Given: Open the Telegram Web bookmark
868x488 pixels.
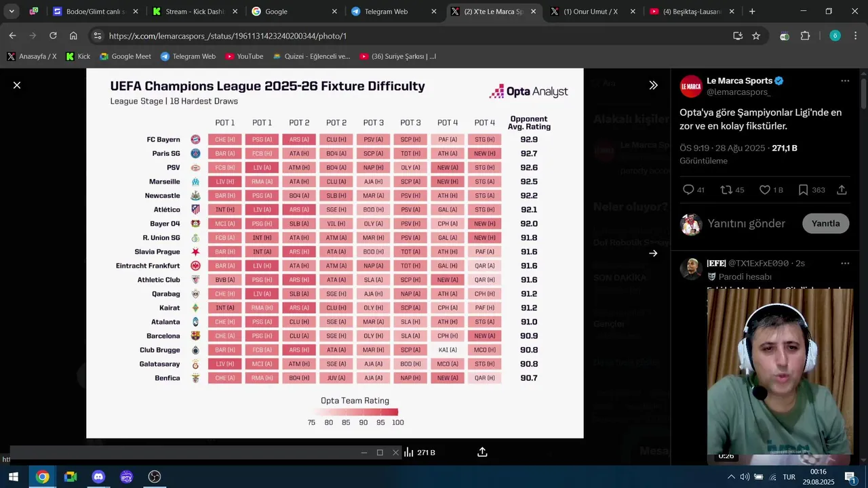Looking at the screenshot, I should [x=188, y=56].
